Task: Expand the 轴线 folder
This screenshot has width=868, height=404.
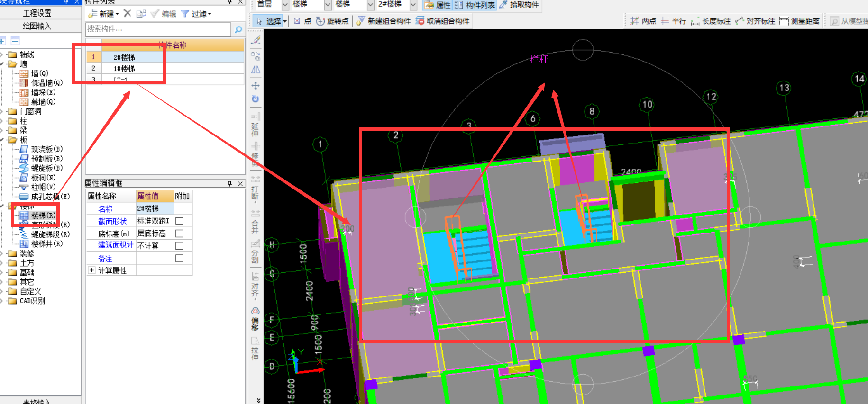Action: point(2,54)
